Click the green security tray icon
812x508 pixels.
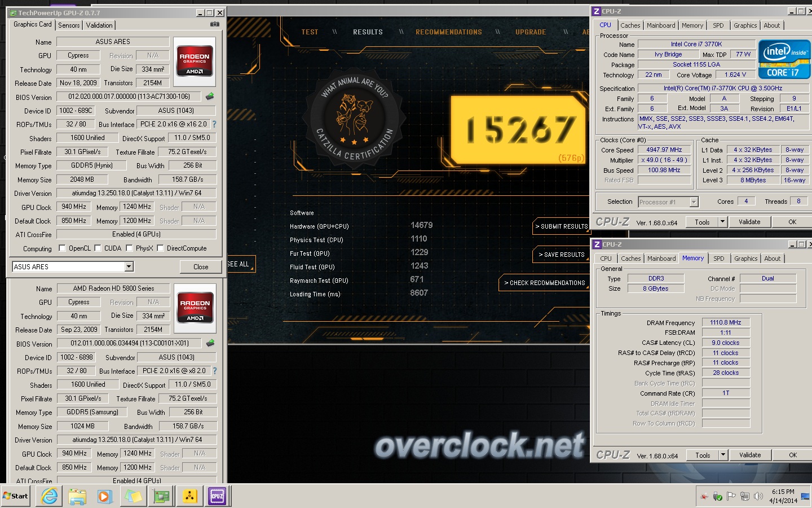pos(718,497)
